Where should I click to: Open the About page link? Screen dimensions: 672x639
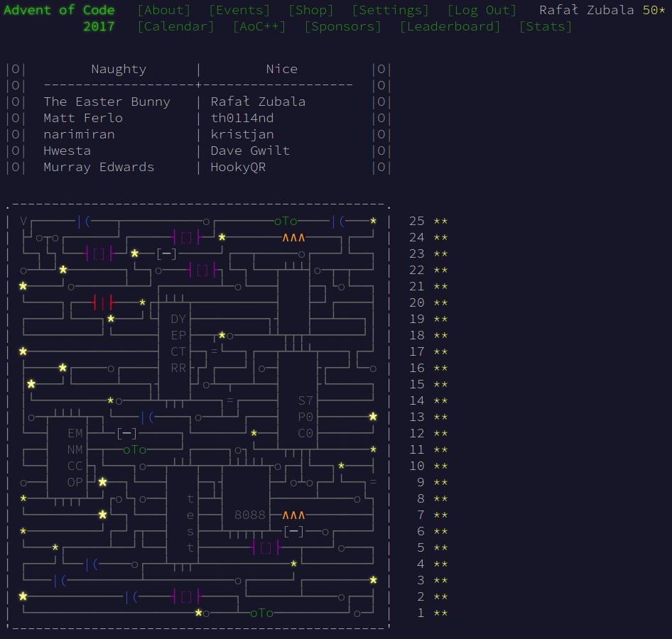click(164, 10)
